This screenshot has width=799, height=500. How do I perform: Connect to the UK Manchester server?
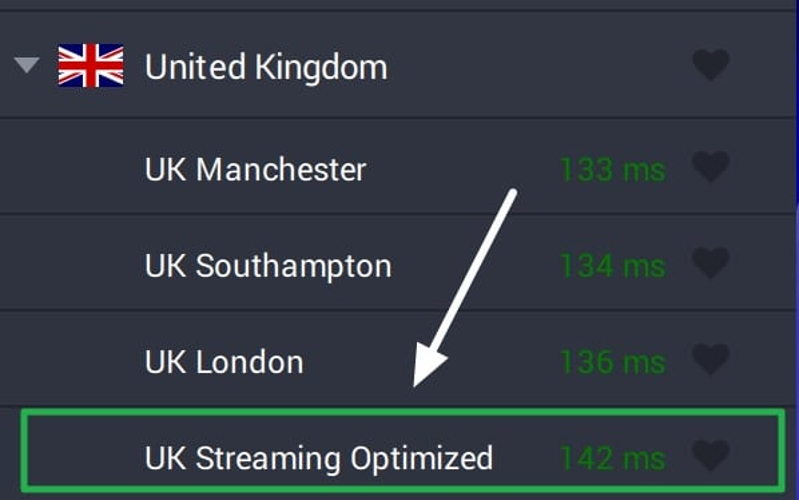click(x=255, y=169)
